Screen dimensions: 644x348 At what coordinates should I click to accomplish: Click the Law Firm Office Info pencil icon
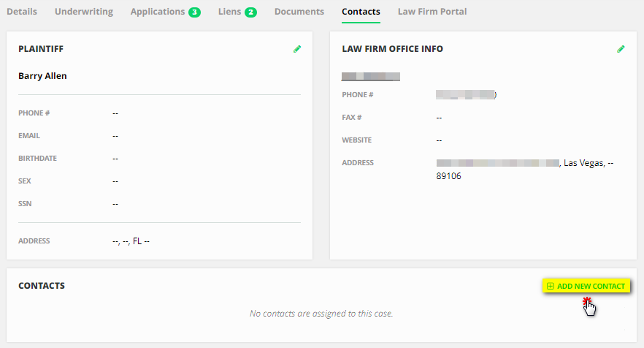tap(621, 49)
